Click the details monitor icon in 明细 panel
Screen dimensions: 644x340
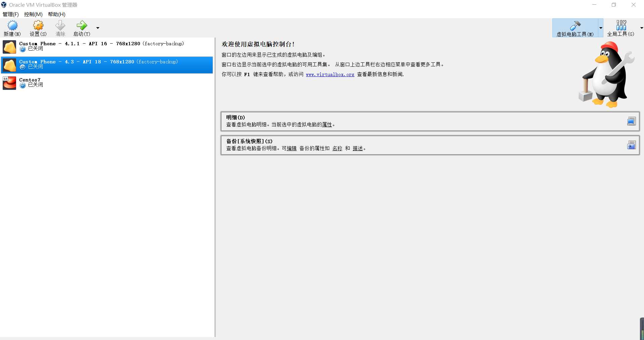[631, 121]
